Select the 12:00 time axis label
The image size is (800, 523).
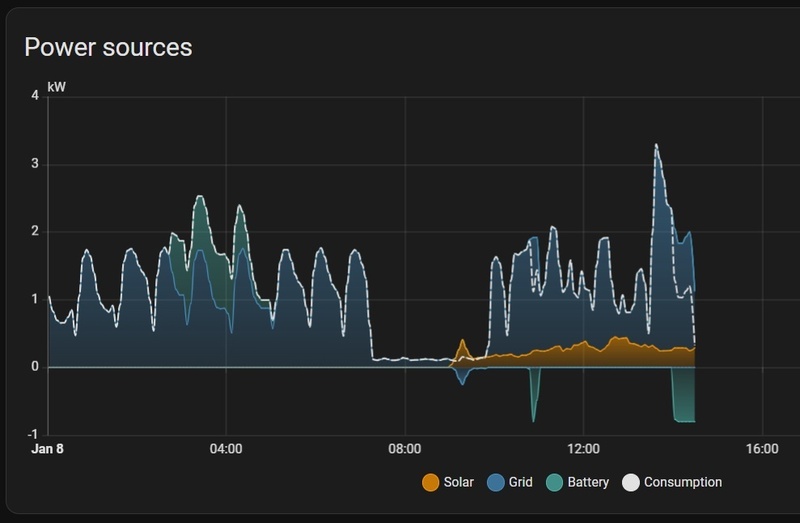pos(583,449)
